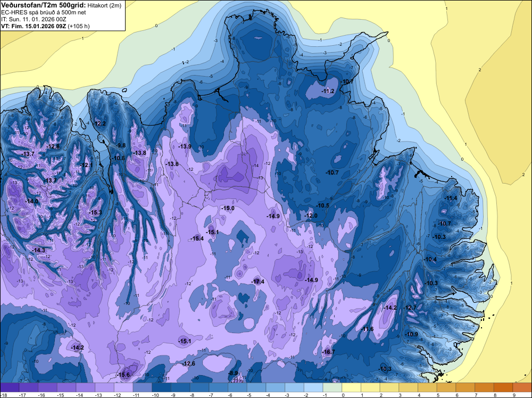Select the -8.9 temperature label
The height and width of the screenshot is (398, 532).
[x=234, y=373]
